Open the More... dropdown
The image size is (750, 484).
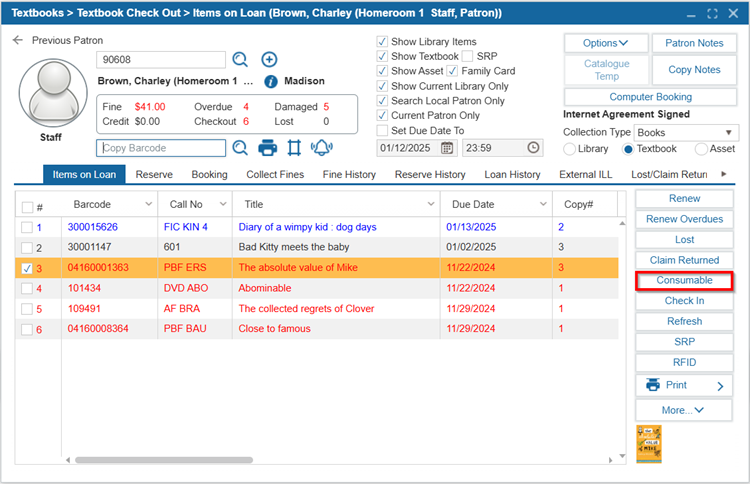coord(684,410)
